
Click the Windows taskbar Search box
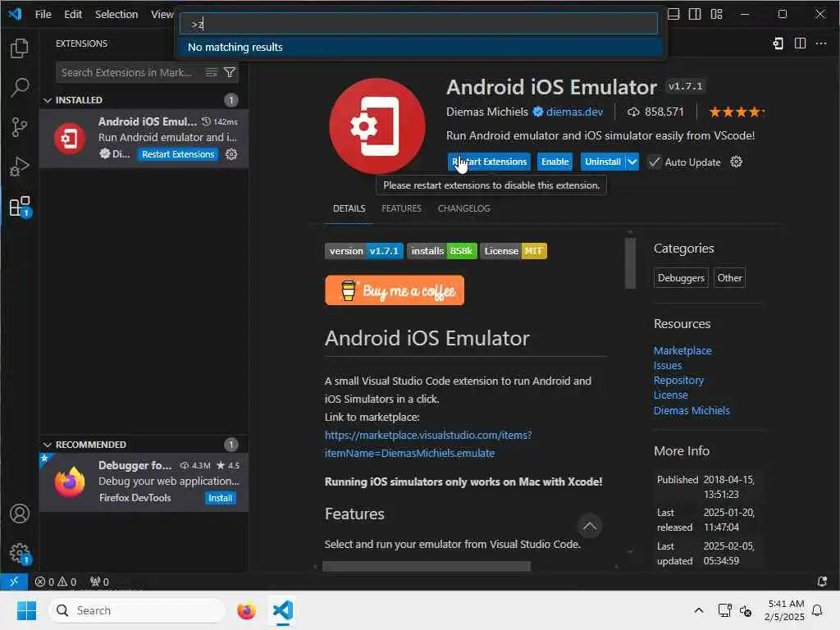click(x=137, y=610)
